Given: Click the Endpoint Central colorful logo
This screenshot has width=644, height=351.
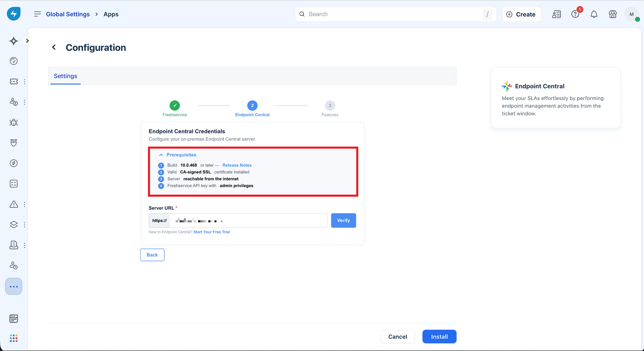Looking at the screenshot, I should coord(507,86).
